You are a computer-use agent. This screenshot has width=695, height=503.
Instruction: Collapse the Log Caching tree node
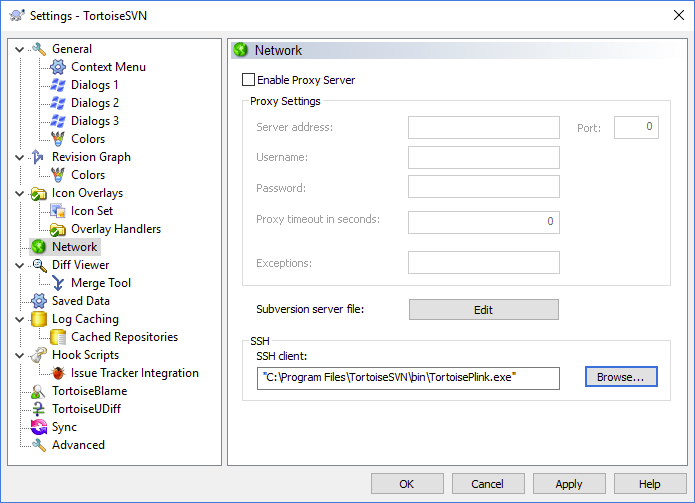[20, 319]
